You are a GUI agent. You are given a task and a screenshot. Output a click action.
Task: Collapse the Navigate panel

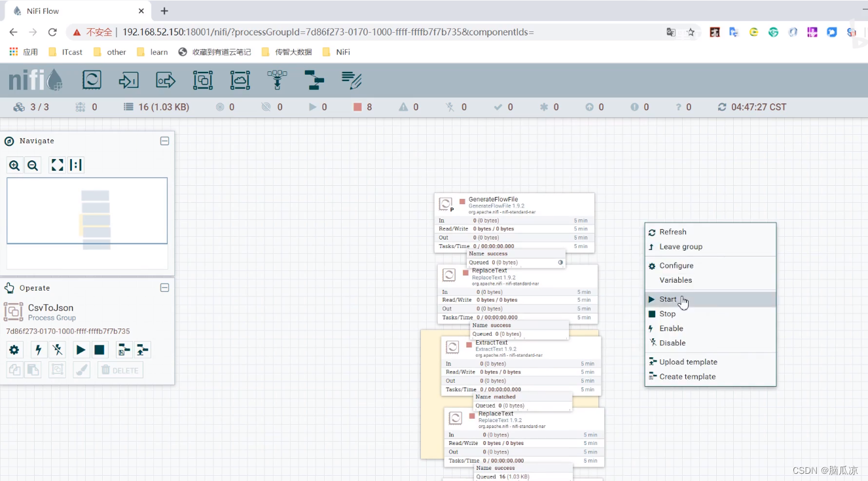coord(165,141)
